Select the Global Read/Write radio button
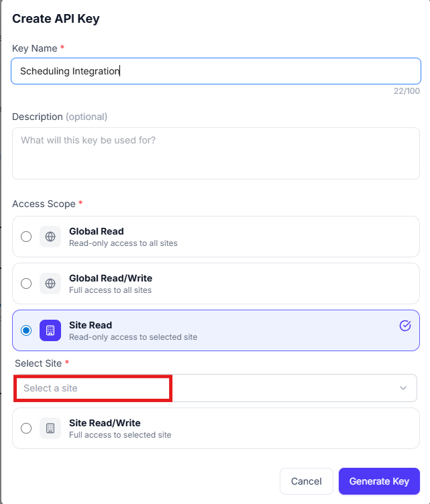 click(26, 283)
